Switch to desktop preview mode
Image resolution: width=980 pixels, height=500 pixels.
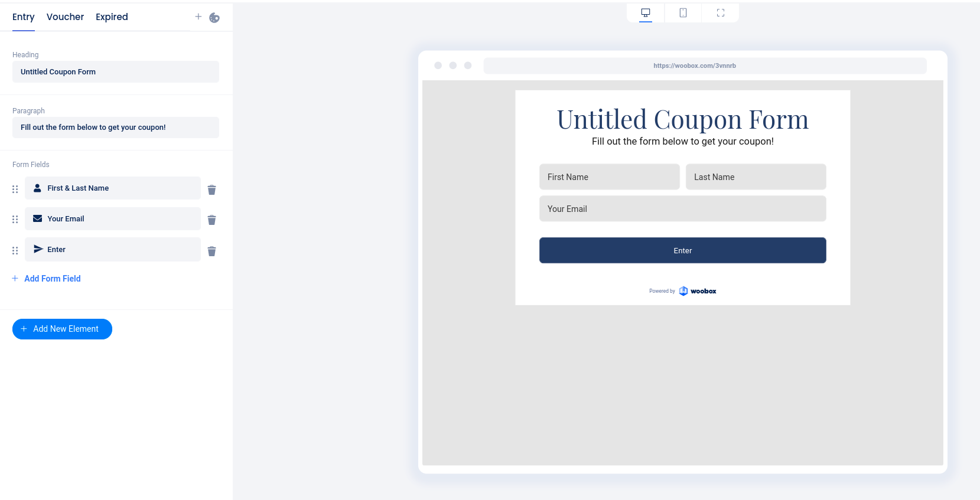tap(646, 12)
